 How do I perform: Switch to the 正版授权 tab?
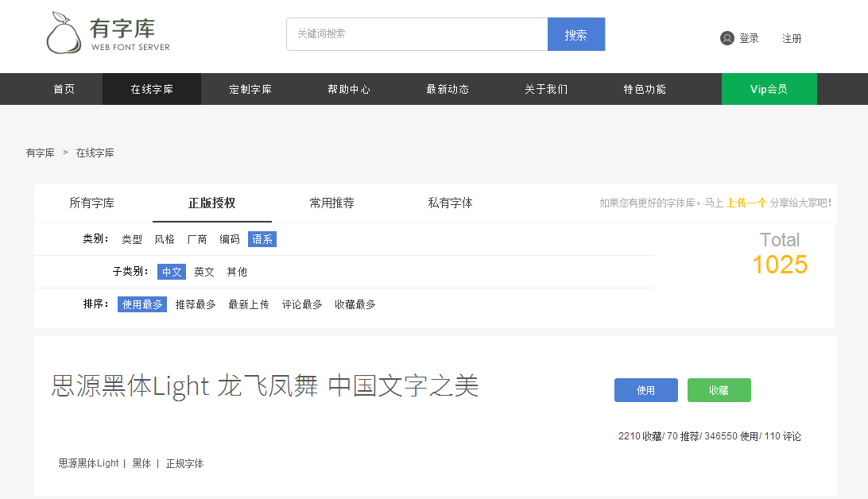(x=212, y=203)
